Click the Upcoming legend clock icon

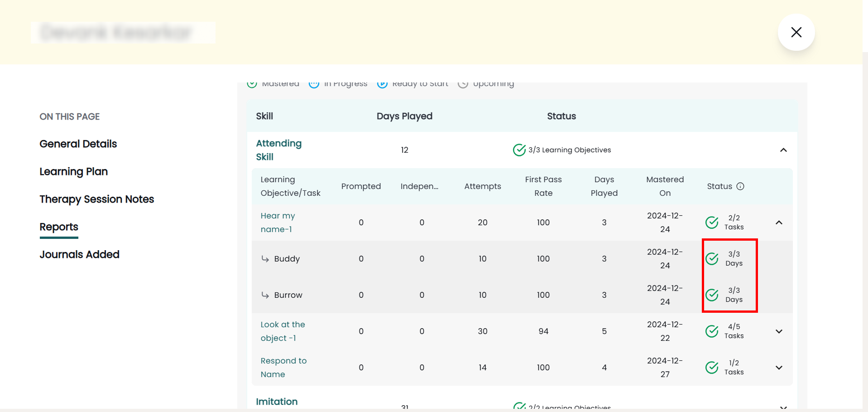click(463, 84)
